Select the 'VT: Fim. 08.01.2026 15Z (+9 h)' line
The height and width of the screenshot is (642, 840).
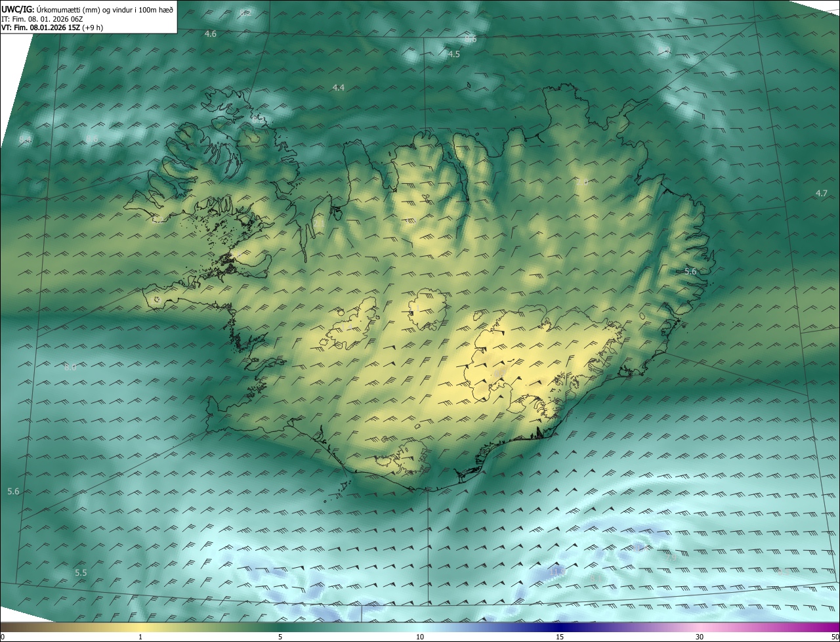52,28
